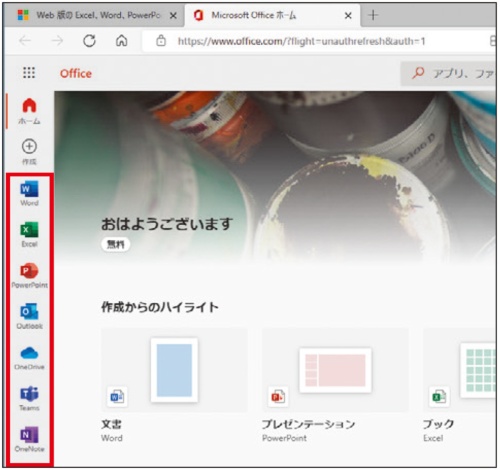The width and height of the screenshot is (500, 470).
Task: Create a new 文書 Word document card
Action: 174,386
